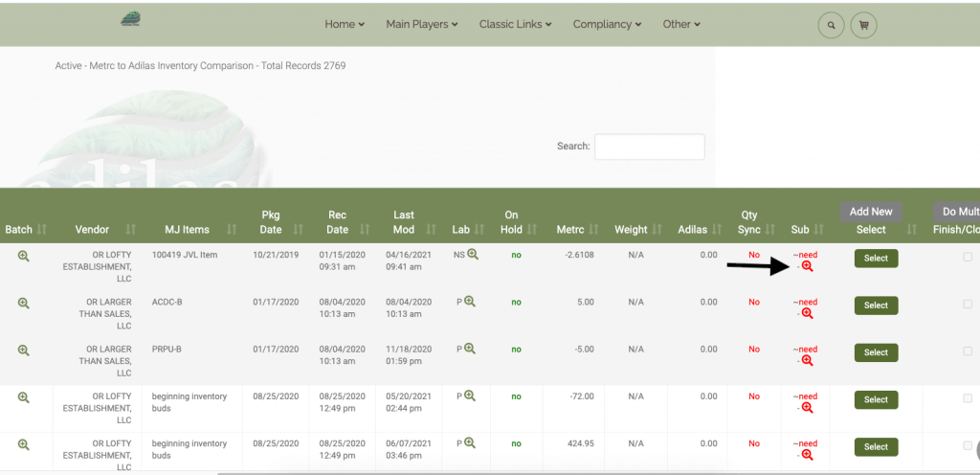
Task: Click the '~need' link in ACDC-B row
Action: 806,302
